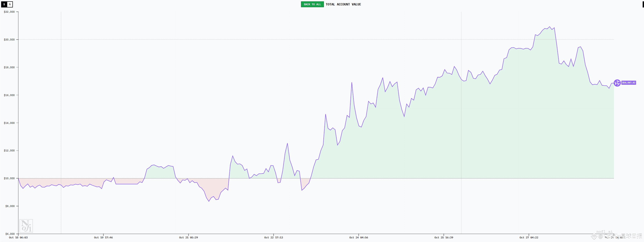Click the Oct 22 17:13 axis tick label
Viewport: 644px width, 242px height.
coord(274,237)
